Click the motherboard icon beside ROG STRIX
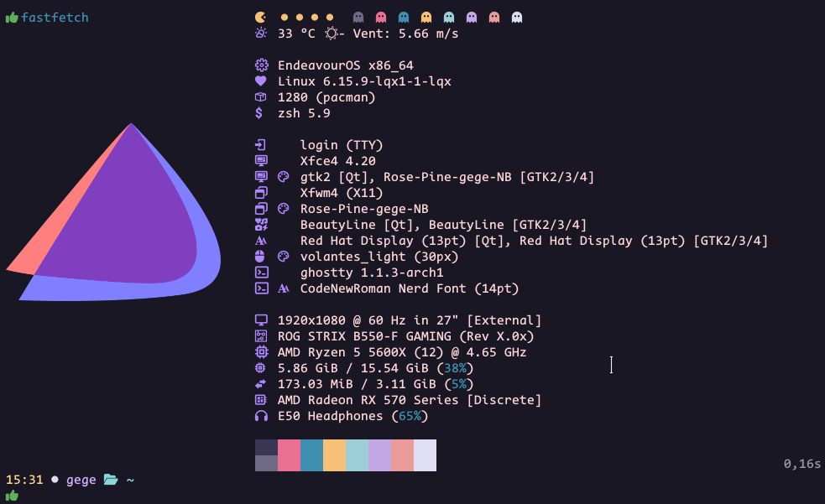 point(260,335)
